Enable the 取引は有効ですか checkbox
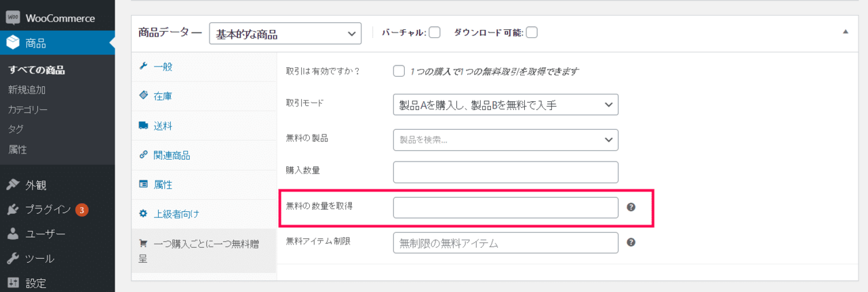The height and width of the screenshot is (292, 868). [x=399, y=71]
